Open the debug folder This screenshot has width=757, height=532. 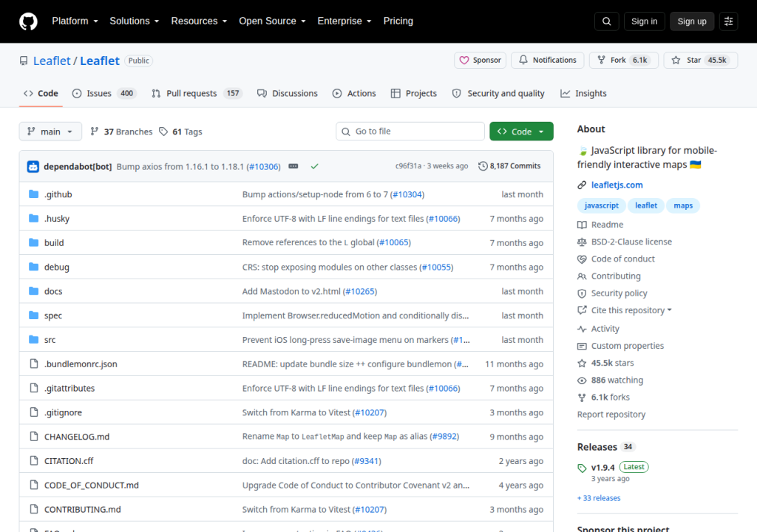(56, 267)
